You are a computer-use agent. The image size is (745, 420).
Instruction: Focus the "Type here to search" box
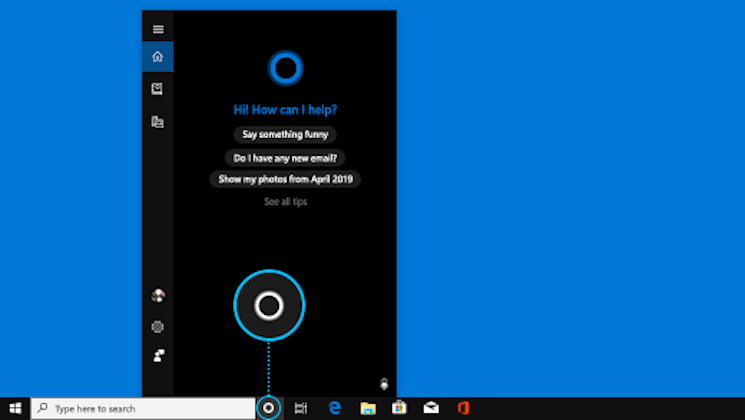pos(143,408)
